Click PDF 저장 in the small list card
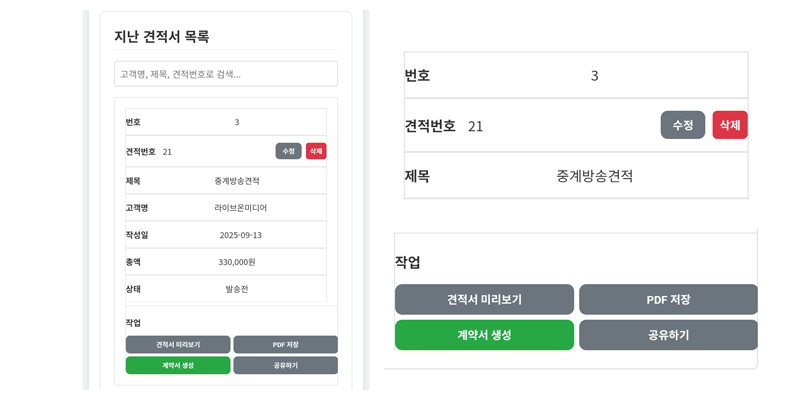 tap(285, 344)
